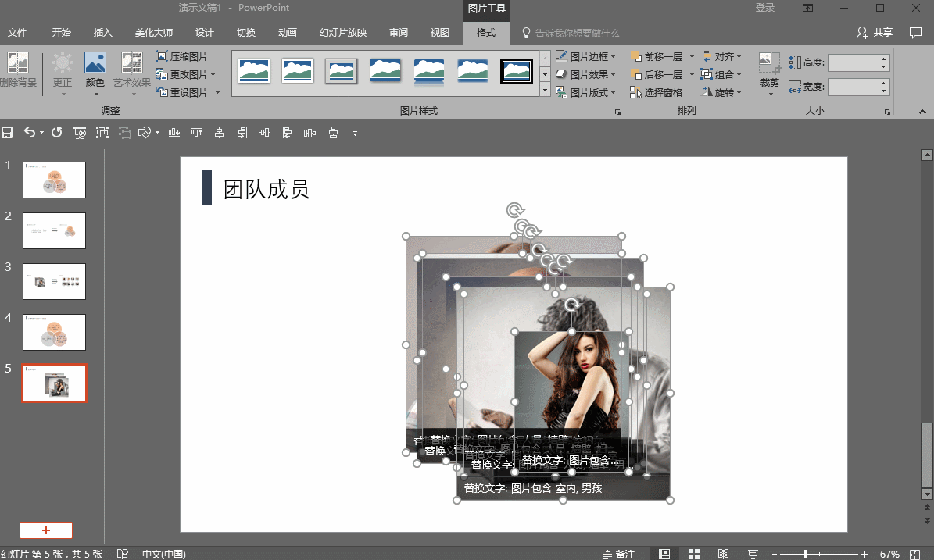Click the Save icon in the quick access toolbar
Viewport: 934px width, 560px height.
(7, 133)
